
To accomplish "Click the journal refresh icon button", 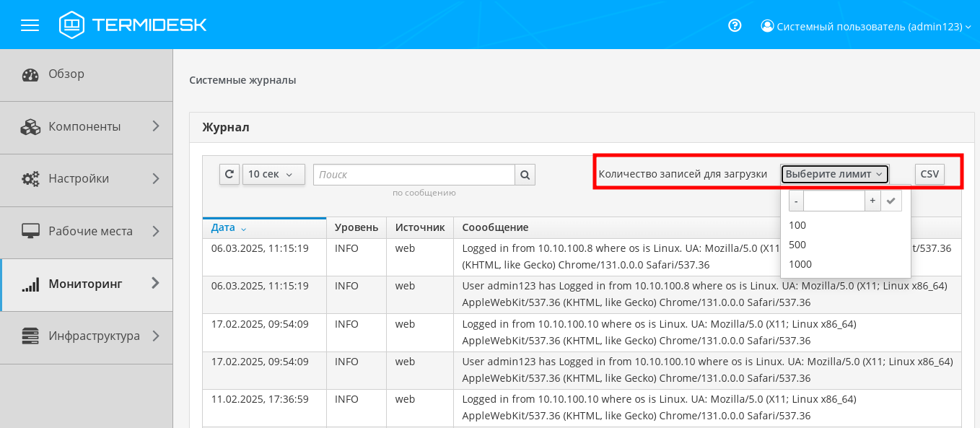I will coord(229,174).
